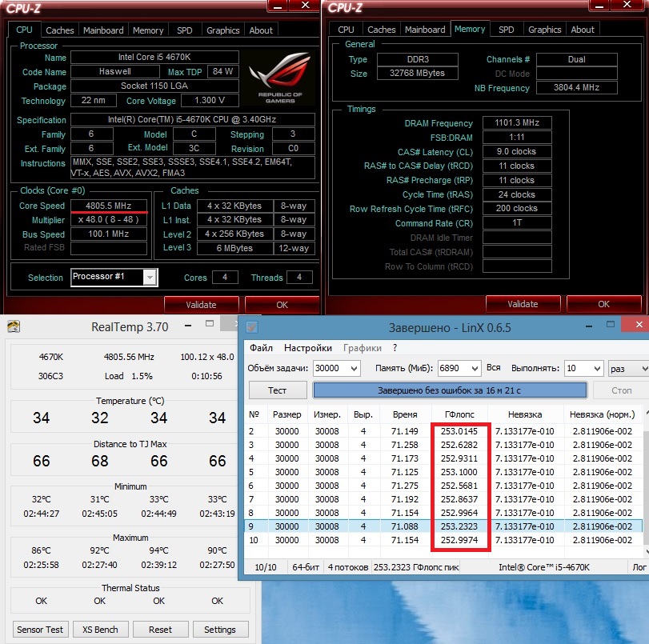This screenshot has width=649, height=644.
Task: Click the LinX title bar app icon
Action: click(251, 327)
